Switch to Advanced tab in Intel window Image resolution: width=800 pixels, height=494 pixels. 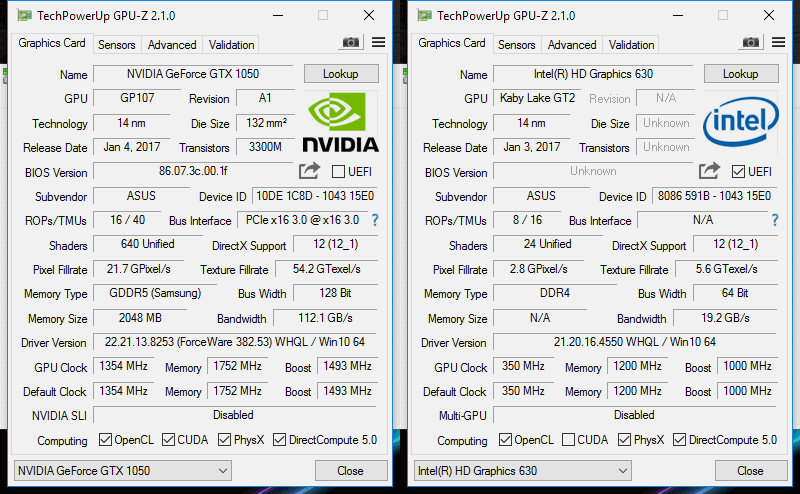[572, 45]
